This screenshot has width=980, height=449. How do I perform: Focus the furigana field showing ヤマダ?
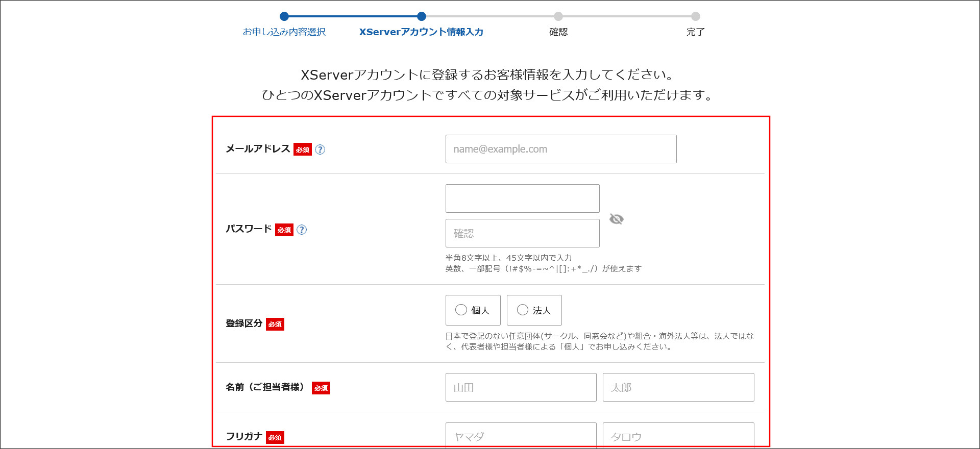[521, 435]
